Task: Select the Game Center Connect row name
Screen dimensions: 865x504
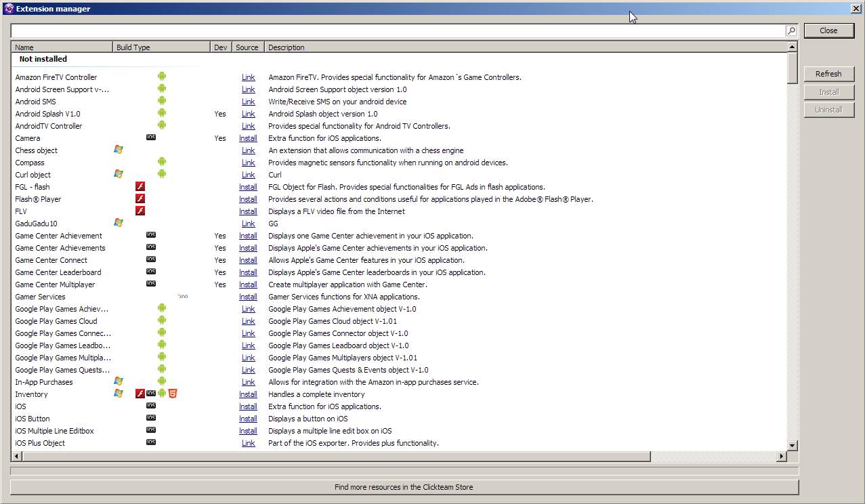Action: [51, 260]
